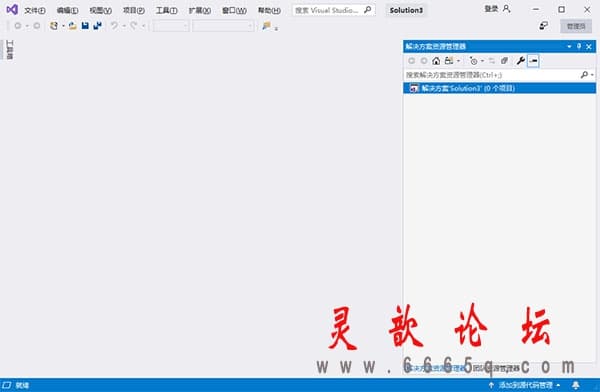
Task: Click the magnifier in Visual Studio search
Action: pos(367,10)
